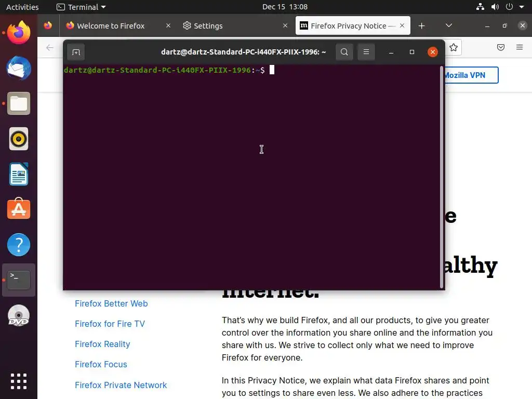Launch Rhythmbox music player from dock
The image size is (532, 399).
pos(19,139)
